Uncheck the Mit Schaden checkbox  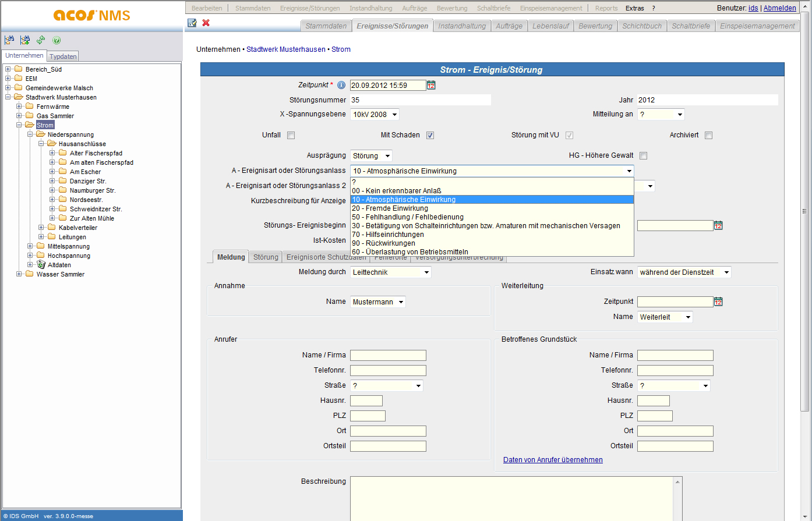tap(430, 136)
